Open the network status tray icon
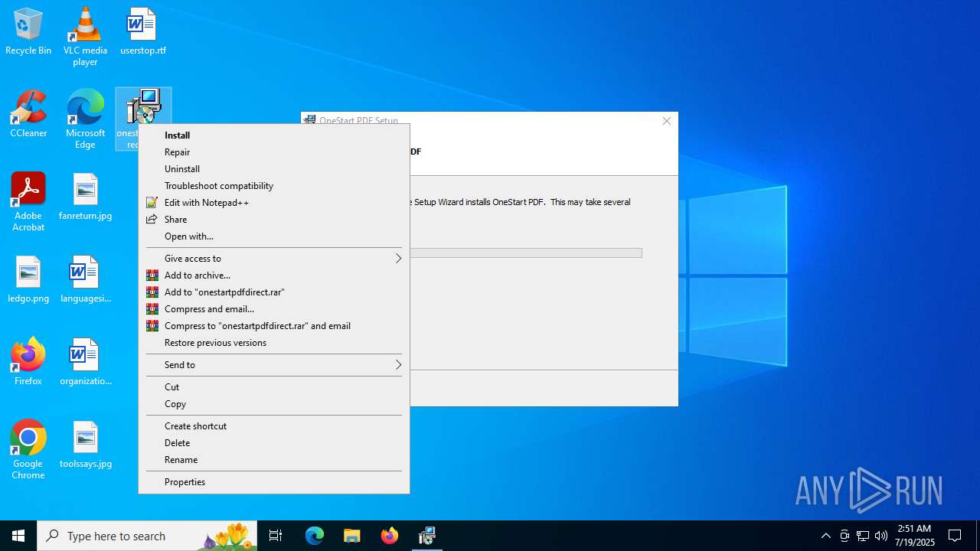The width and height of the screenshot is (980, 551). click(863, 536)
